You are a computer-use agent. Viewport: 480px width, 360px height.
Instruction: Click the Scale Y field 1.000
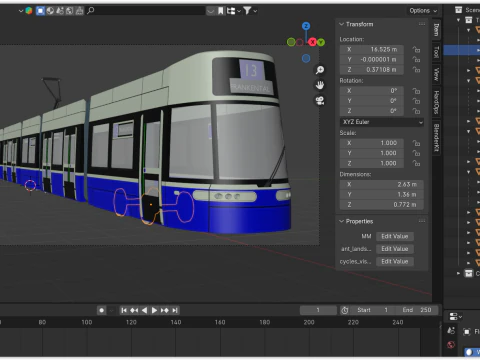tap(372, 153)
